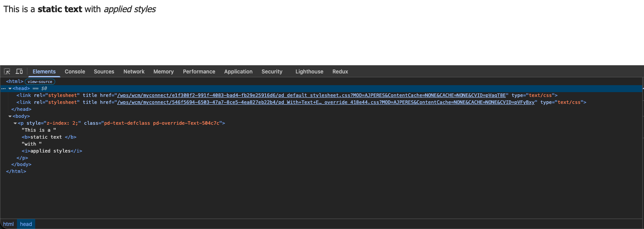
Task: Open the pd_default_stylesheet.css link
Action: pyautogui.click(x=311, y=95)
